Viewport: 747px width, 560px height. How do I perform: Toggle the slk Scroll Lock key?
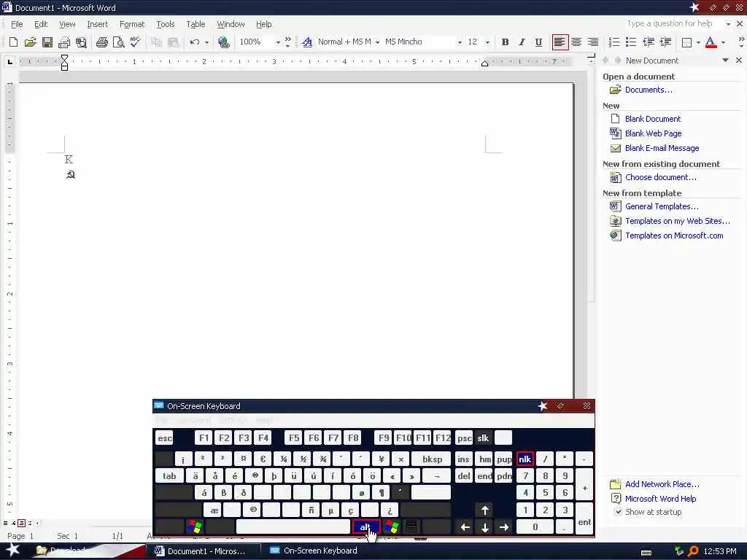[483, 437]
